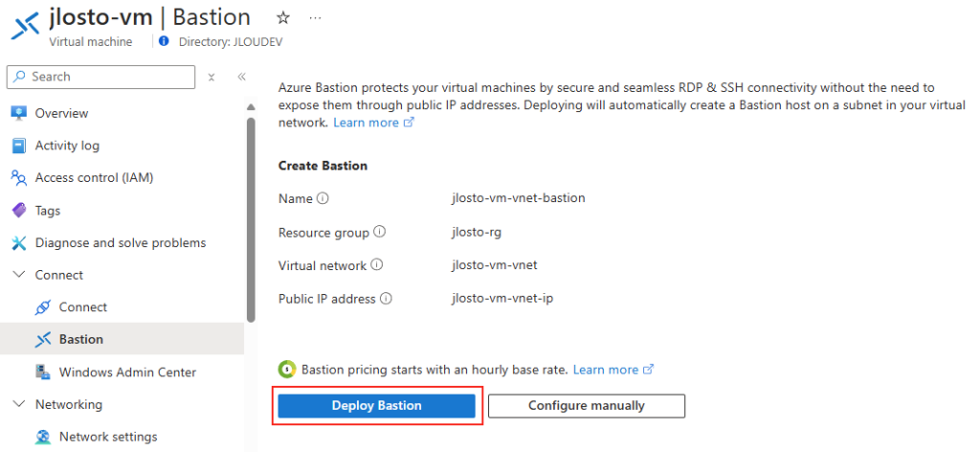The width and height of the screenshot is (980, 452).
Task: Click the Access control (IAM) people icon
Action: (19, 178)
